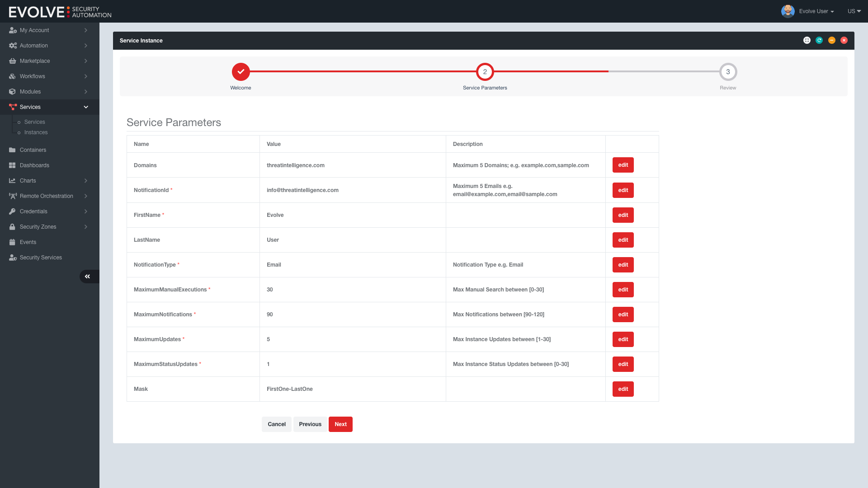Open Instances submenu item

[x=36, y=132]
